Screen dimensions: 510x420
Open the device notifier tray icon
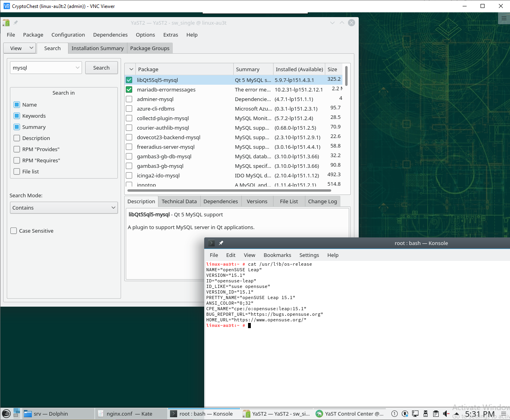click(425, 414)
